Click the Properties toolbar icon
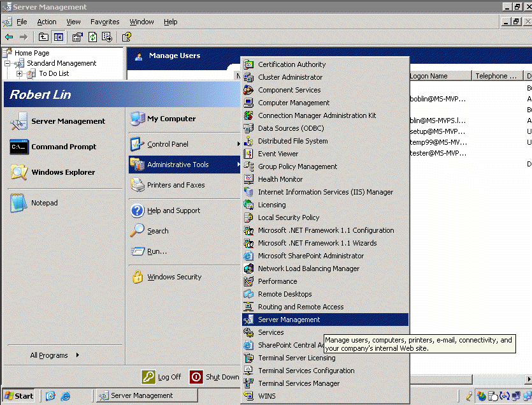The image size is (532, 405). [x=78, y=37]
